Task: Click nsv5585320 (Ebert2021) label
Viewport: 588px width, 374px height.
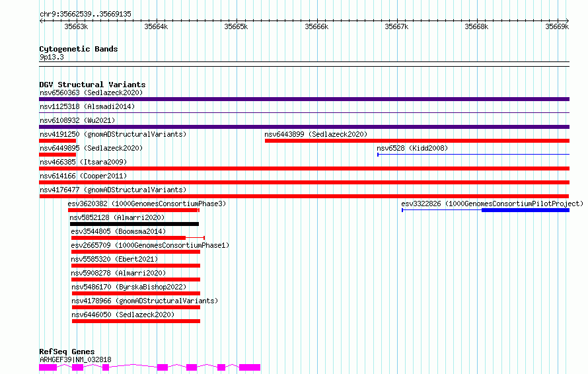Action: tap(114, 259)
